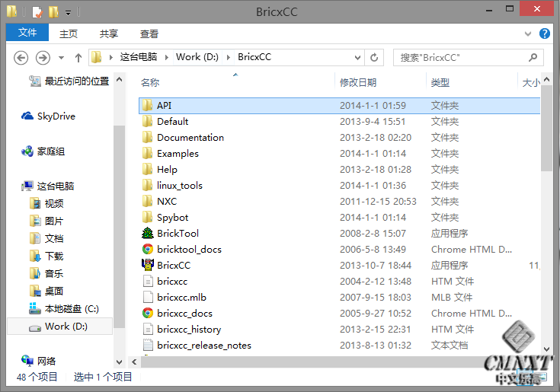Sort by the 名称 column header
The width and height of the screenshot is (560, 392).
(x=150, y=82)
